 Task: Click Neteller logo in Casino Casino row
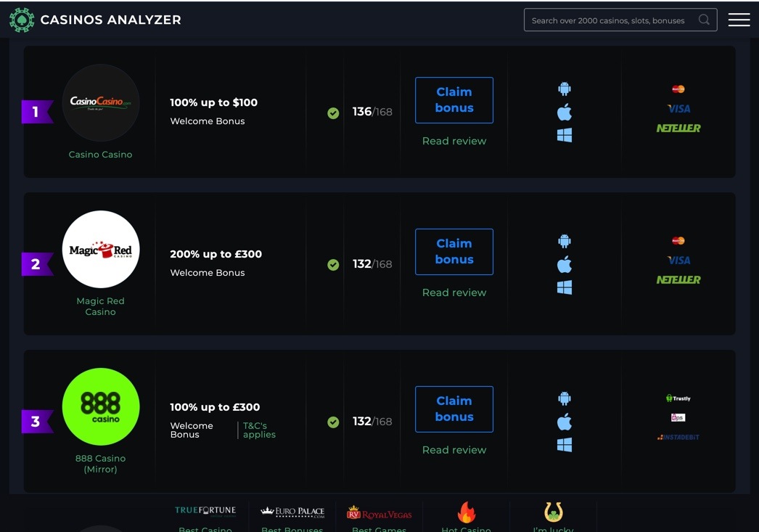pyautogui.click(x=678, y=128)
